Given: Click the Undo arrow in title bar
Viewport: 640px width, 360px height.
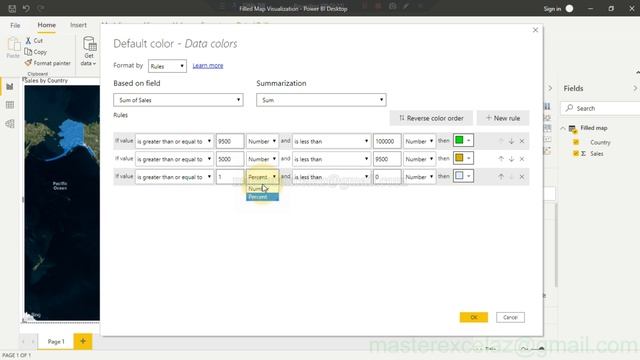Looking at the screenshot, I should tap(26, 8).
